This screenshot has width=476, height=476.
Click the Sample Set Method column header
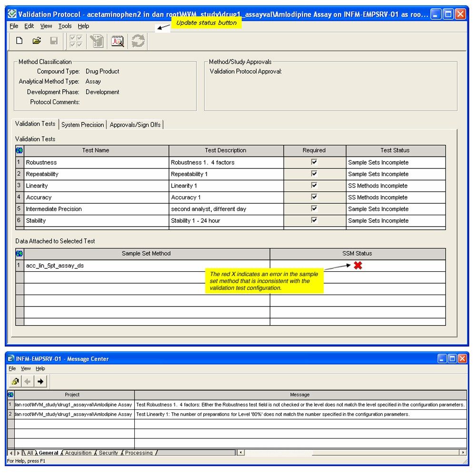click(146, 254)
